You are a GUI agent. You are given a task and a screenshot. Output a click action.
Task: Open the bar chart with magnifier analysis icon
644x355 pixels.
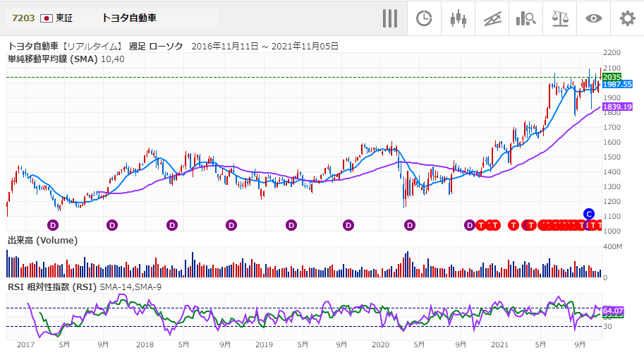click(x=525, y=18)
